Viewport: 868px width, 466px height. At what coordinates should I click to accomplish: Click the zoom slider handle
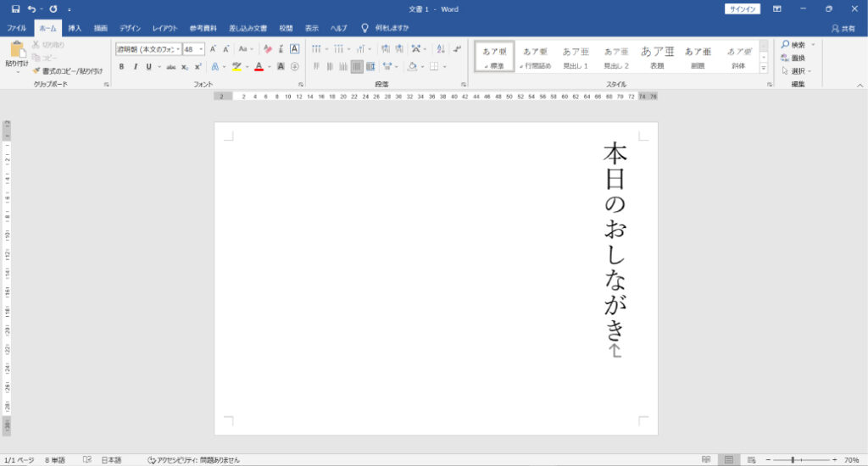(793, 460)
